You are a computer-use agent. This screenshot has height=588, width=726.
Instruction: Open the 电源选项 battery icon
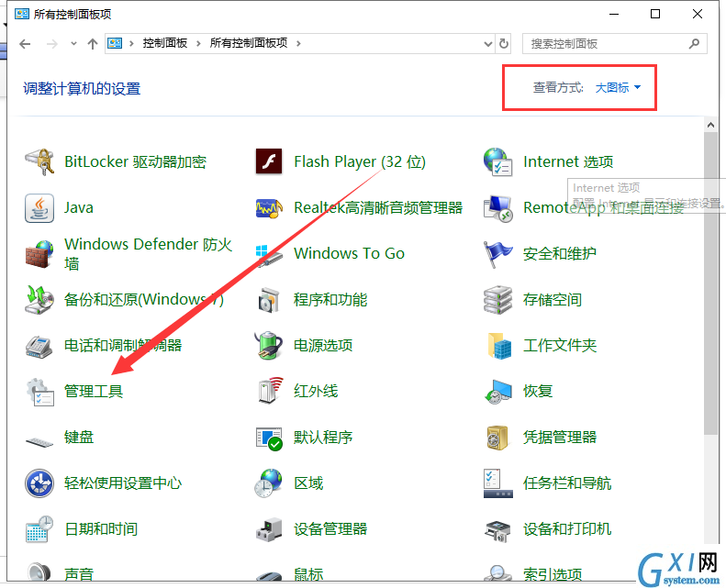(269, 345)
